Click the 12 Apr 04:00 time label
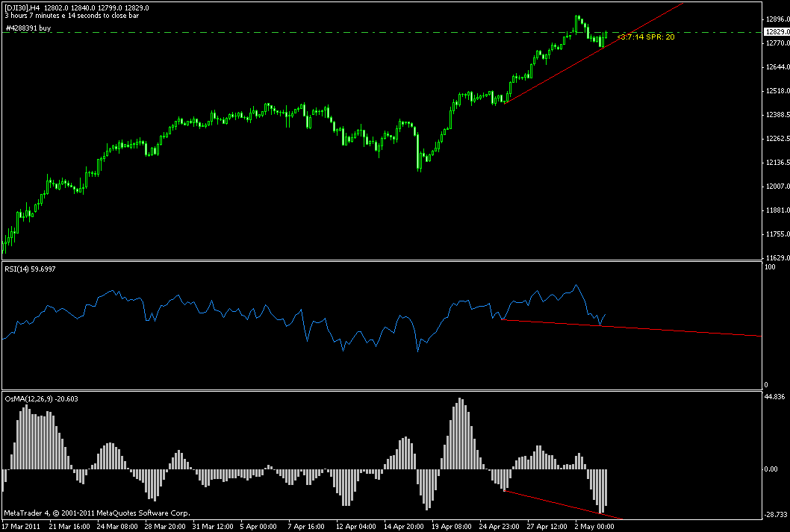The height and width of the screenshot is (532, 790). tap(355, 527)
